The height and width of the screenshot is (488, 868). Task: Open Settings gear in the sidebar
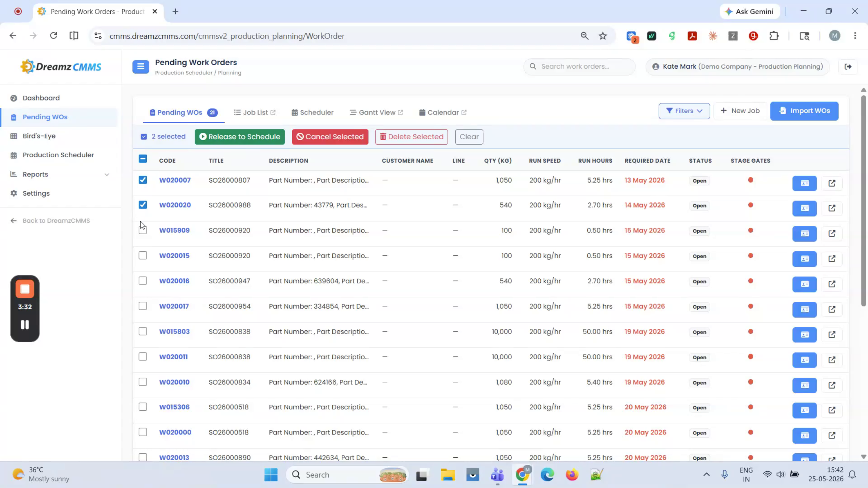[36, 193]
